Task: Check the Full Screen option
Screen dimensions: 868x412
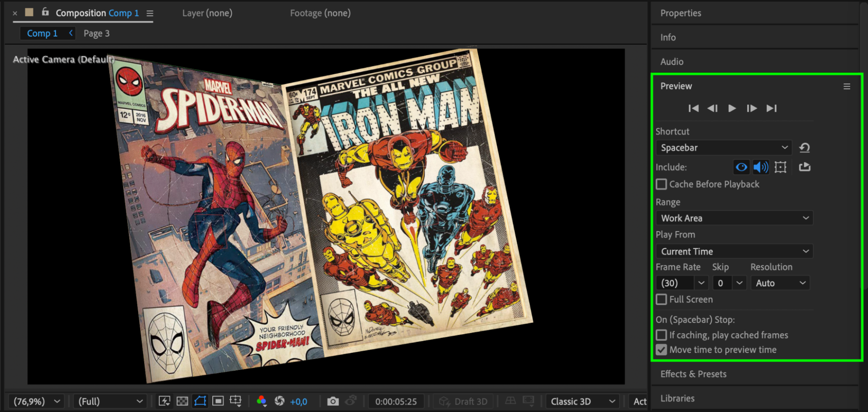Action: [661, 299]
